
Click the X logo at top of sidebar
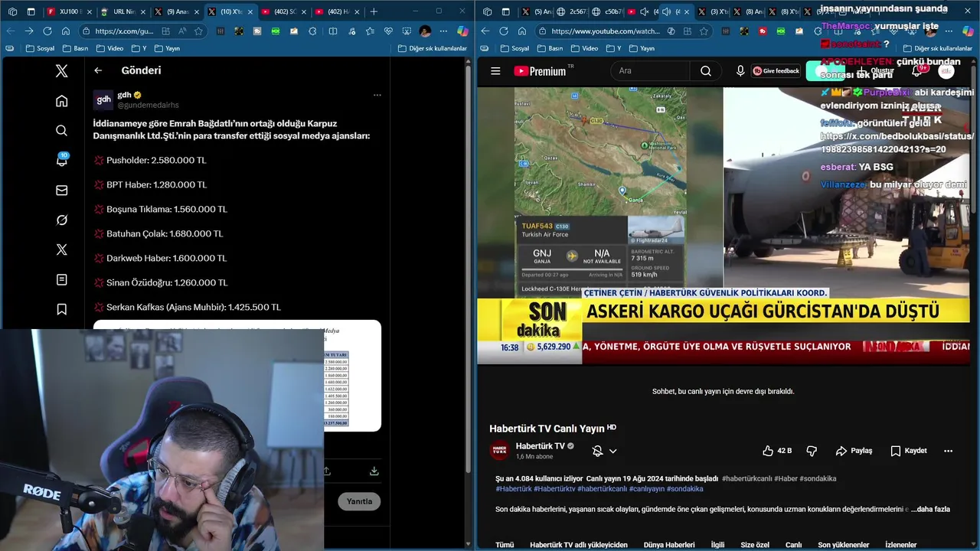pos(62,71)
